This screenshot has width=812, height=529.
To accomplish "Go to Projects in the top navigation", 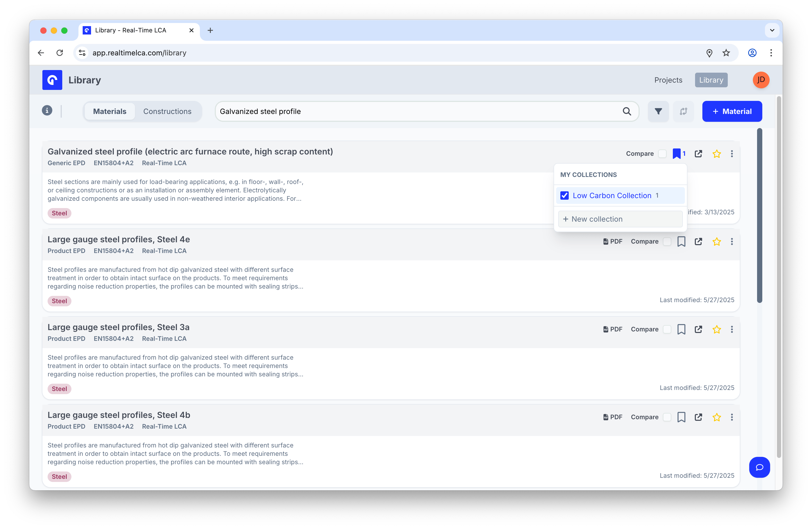I will (668, 80).
